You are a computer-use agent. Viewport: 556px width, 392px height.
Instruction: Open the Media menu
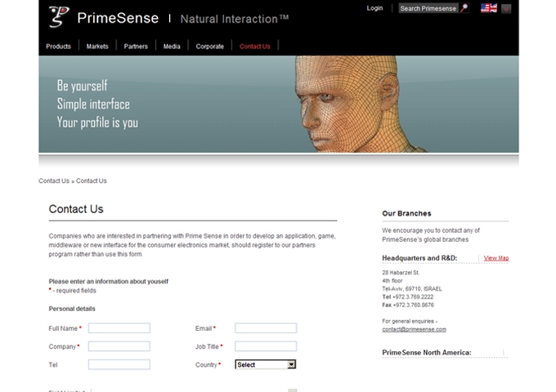172,47
